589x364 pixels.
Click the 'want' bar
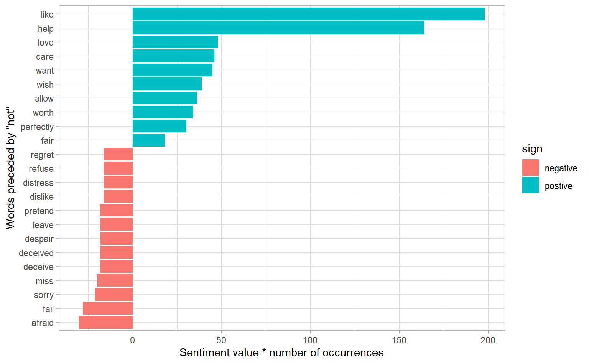click(172, 70)
